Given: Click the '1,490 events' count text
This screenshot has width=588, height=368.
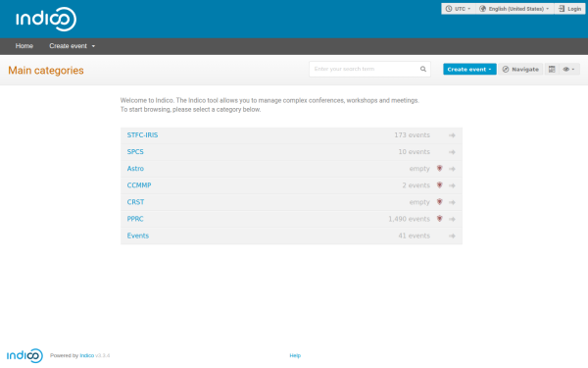Looking at the screenshot, I should (x=409, y=219).
